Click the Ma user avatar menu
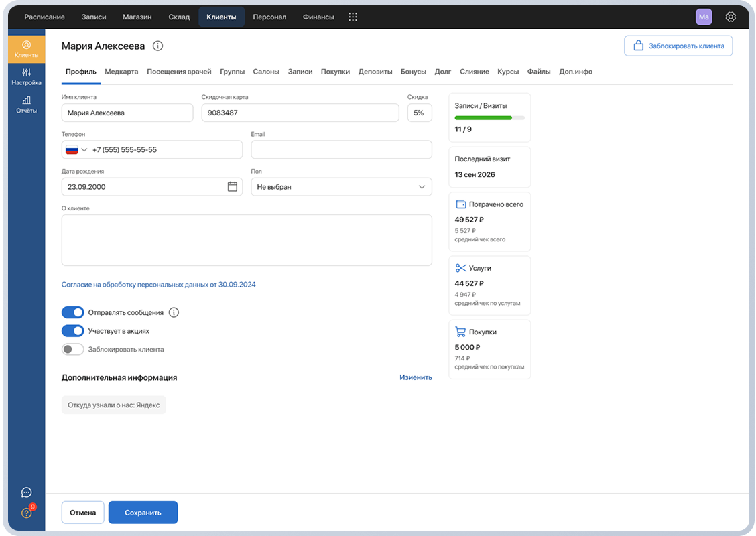 tap(704, 17)
